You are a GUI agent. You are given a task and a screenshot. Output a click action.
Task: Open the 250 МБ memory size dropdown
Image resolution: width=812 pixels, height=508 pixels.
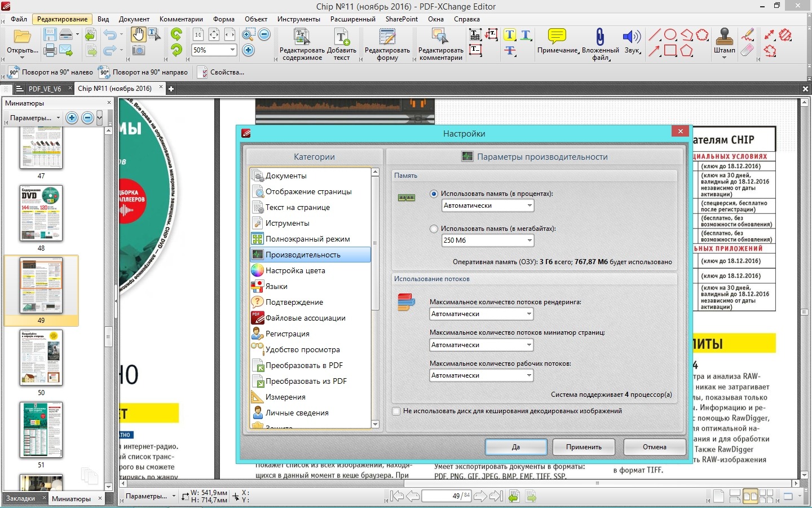click(x=529, y=240)
